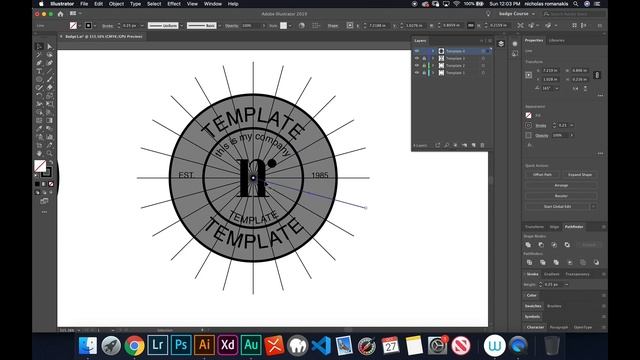Select the Zoom magnifier tool

[49, 153]
